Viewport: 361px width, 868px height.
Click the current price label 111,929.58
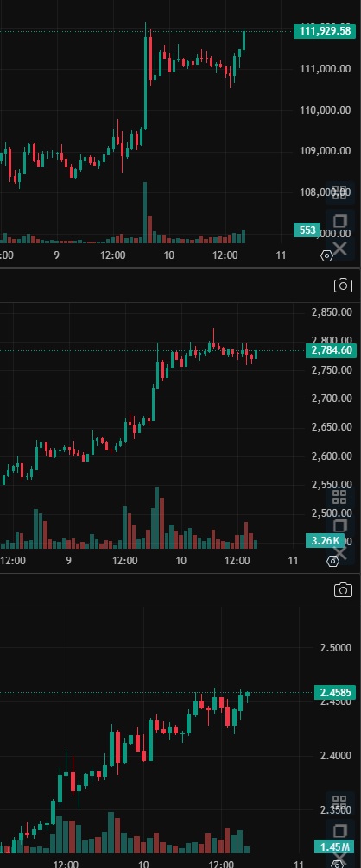pyautogui.click(x=325, y=31)
